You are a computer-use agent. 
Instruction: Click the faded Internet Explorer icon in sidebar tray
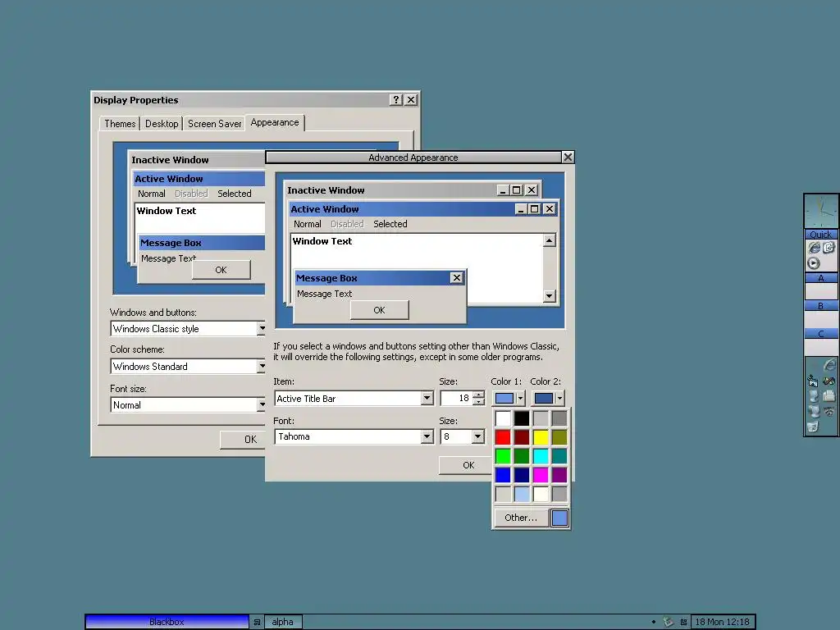pyautogui.click(x=829, y=365)
